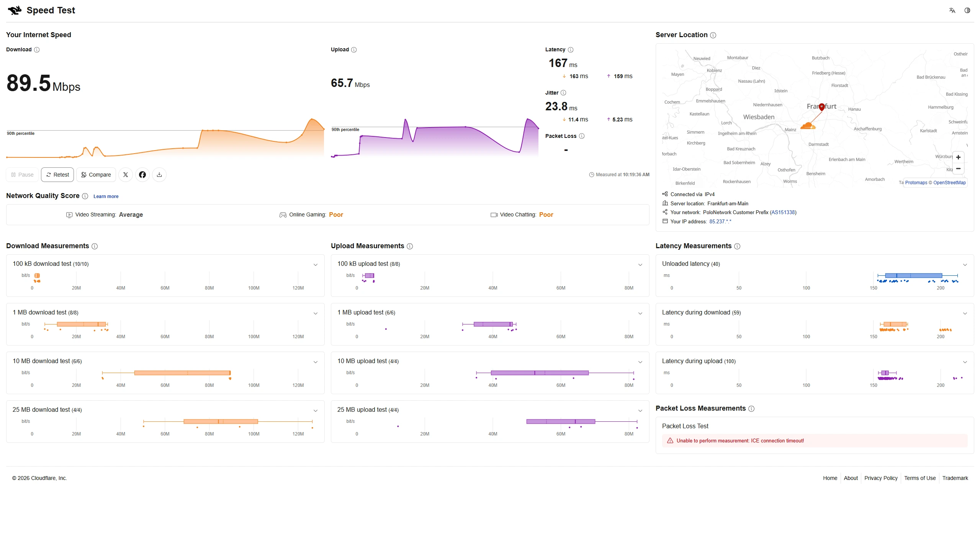Open the Home footer link

coord(830,478)
